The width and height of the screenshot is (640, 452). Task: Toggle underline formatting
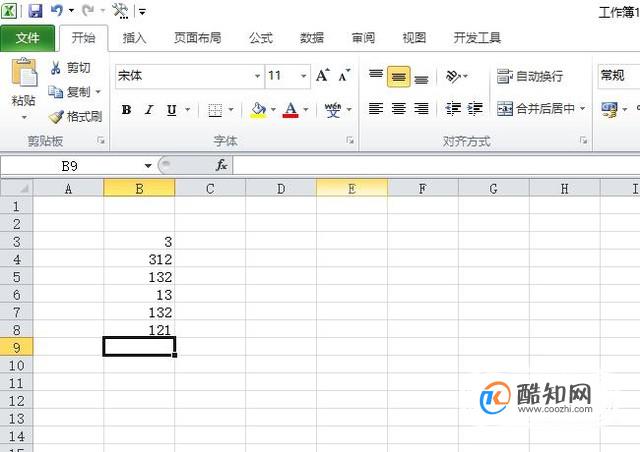172,110
